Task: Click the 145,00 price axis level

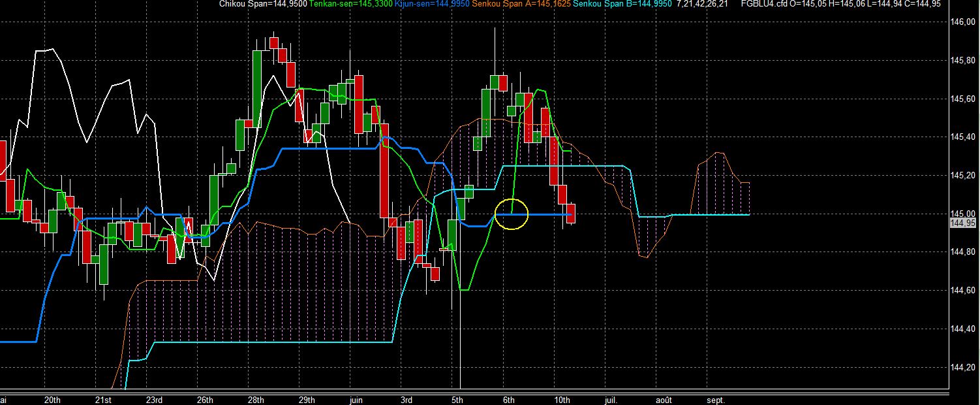Action: click(x=962, y=214)
